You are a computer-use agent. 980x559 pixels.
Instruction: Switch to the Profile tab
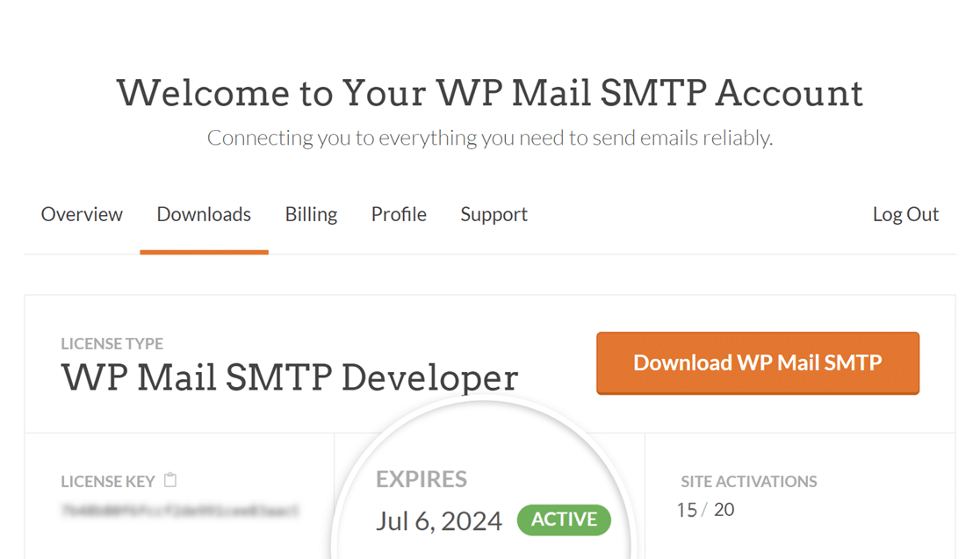pyautogui.click(x=399, y=214)
